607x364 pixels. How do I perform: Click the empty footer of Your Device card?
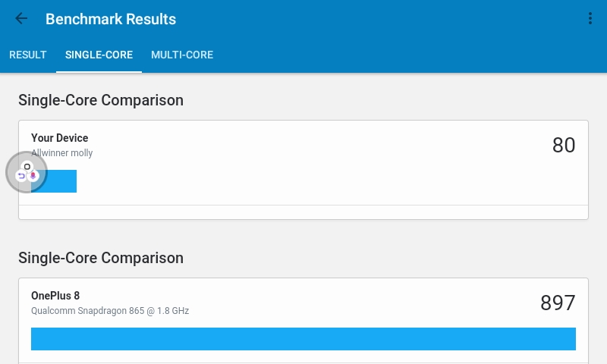pos(303,212)
